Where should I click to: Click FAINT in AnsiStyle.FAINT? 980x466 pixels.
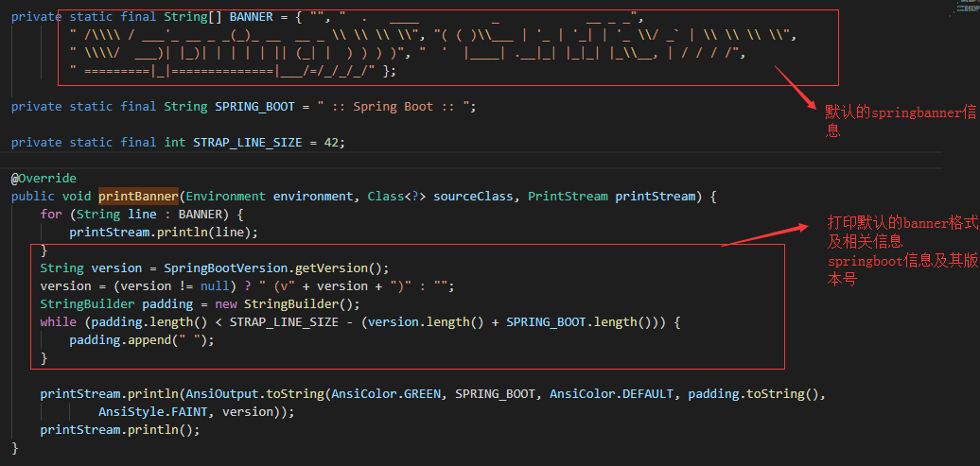(x=189, y=412)
